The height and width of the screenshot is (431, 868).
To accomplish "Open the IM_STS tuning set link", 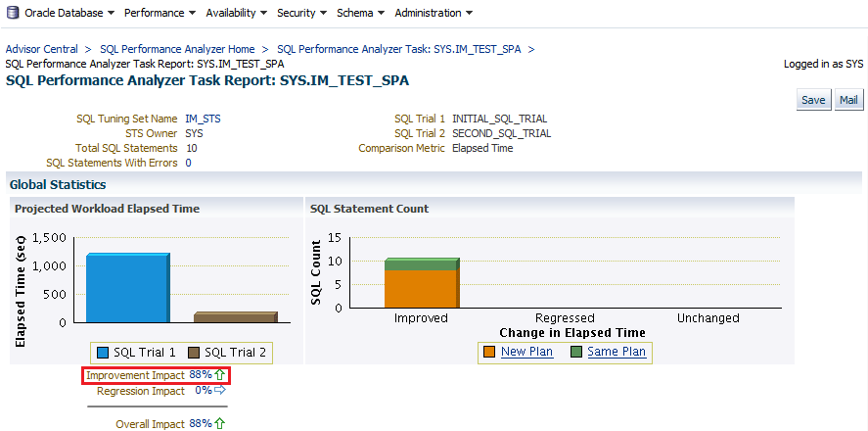I will 204,119.
